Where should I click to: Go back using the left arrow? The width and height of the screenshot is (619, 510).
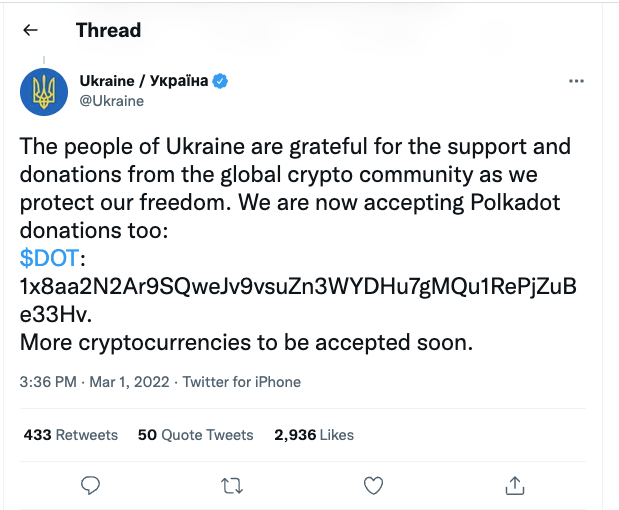coord(30,31)
